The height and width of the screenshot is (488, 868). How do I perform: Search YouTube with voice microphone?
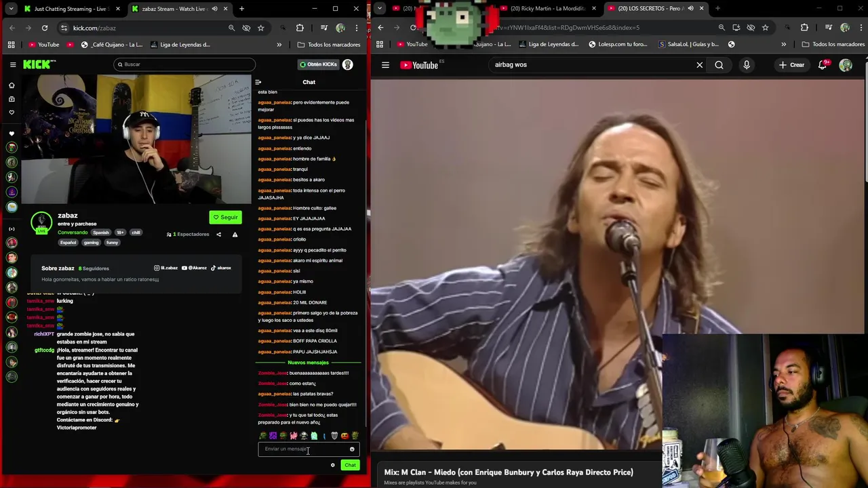(x=747, y=65)
